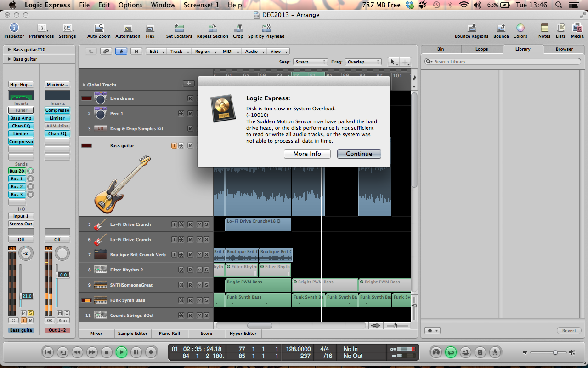Solo the Bass guitar channel strip

(30, 313)
